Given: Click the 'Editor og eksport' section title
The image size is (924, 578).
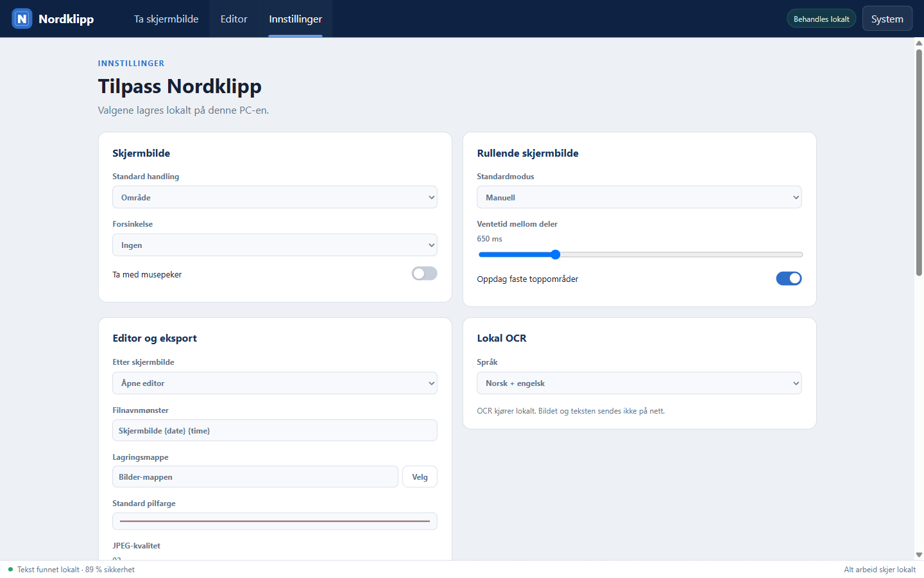Looking at the screenshot, I should point(155,338).
